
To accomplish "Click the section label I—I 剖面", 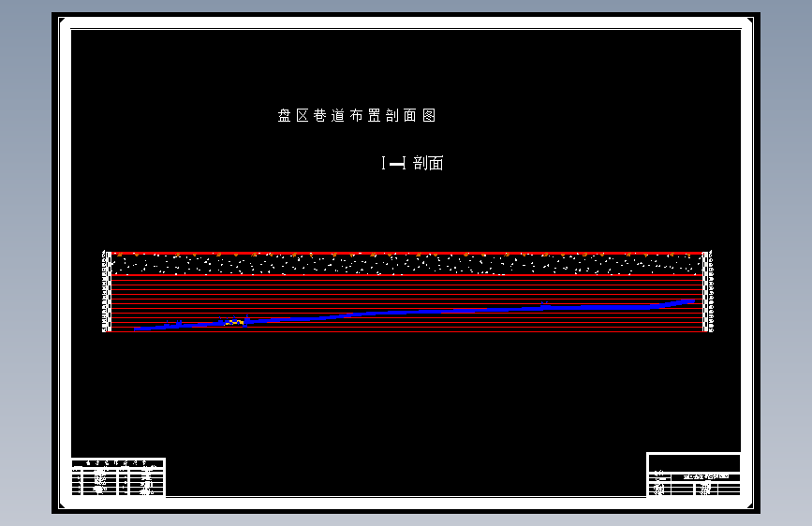I will click(x=412, y=163).
